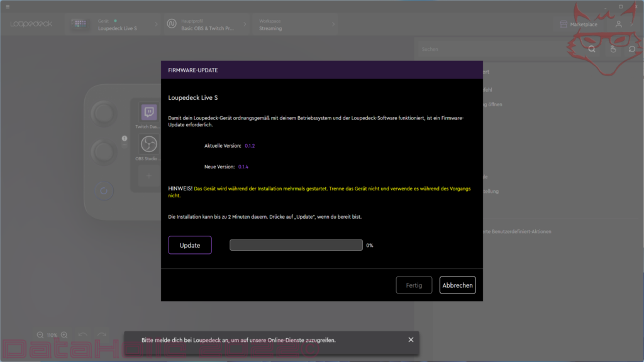Click the FIRMWARE-UPDATE dialog title
644x362 pixels.
193,70
